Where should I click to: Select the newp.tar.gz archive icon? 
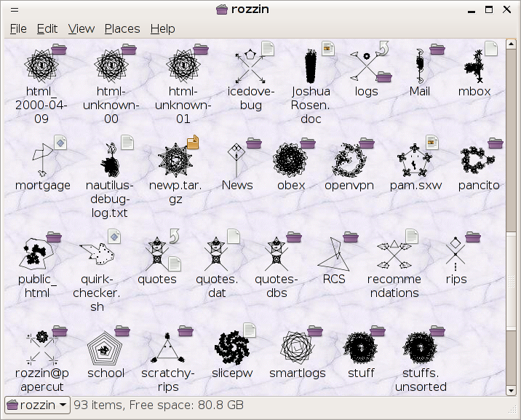175,160
